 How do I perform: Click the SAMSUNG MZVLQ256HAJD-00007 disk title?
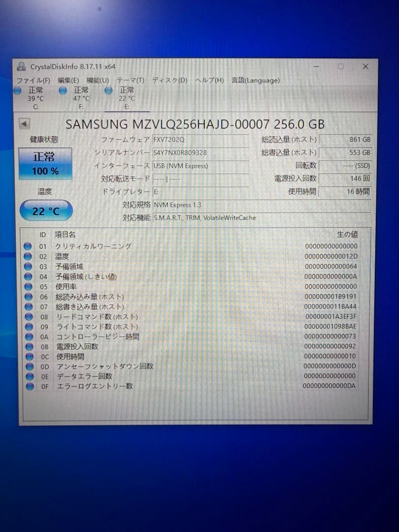195,124
